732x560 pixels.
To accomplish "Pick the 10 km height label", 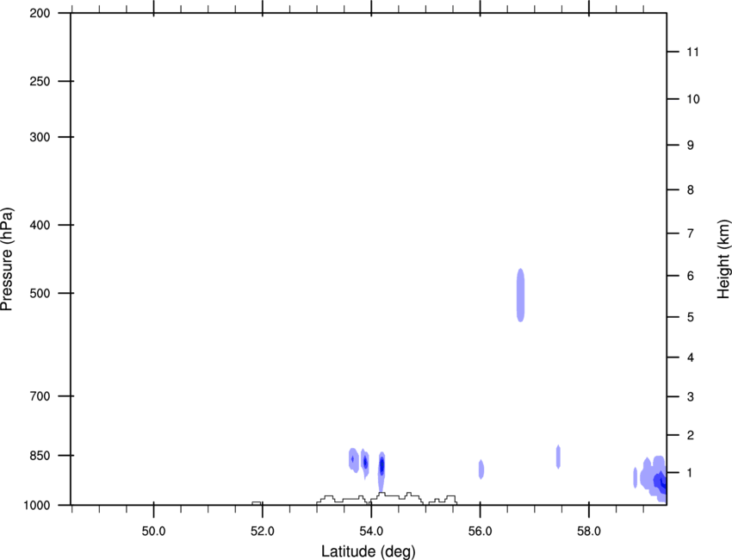I will point(692,99).
